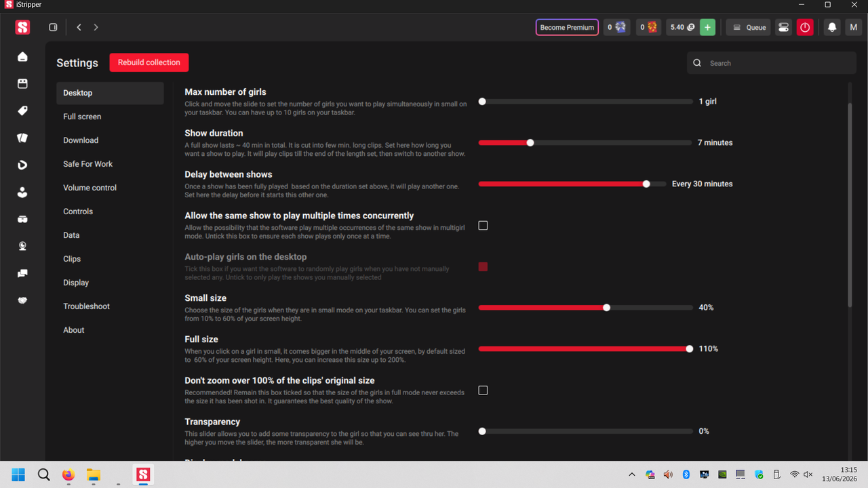Click iStripper icon in the taskbar
Viewport: 868px width, 488px height.
pos(143,474)
